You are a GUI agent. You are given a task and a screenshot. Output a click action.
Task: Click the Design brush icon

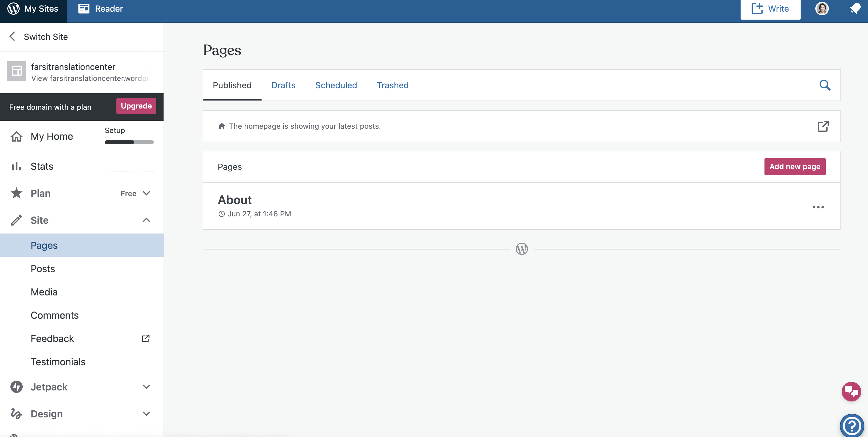[x=17, y=414]
